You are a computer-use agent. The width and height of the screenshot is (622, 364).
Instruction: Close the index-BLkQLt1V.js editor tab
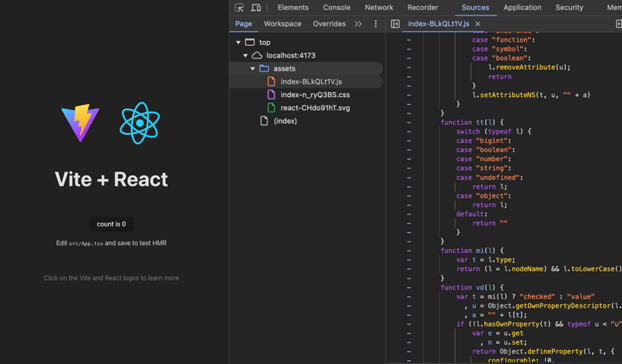[478, 24]
